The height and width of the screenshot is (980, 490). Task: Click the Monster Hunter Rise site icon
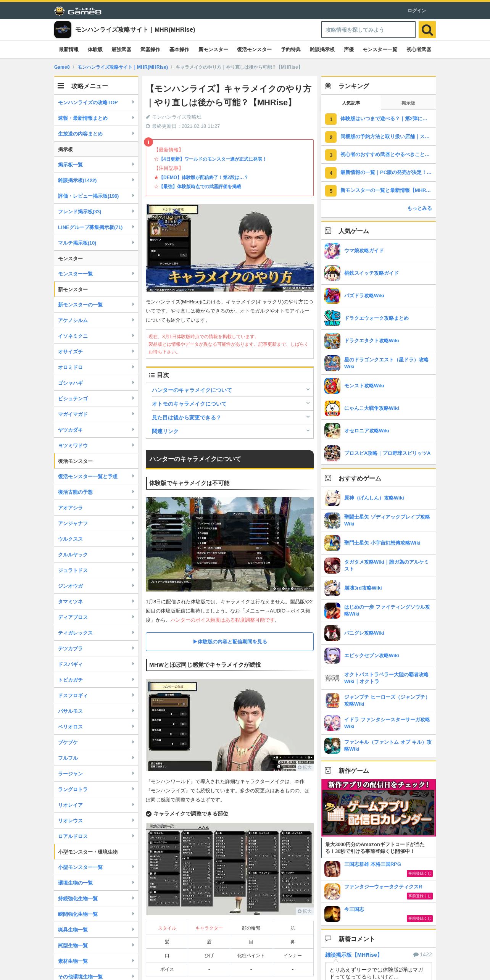coord(63,30)
